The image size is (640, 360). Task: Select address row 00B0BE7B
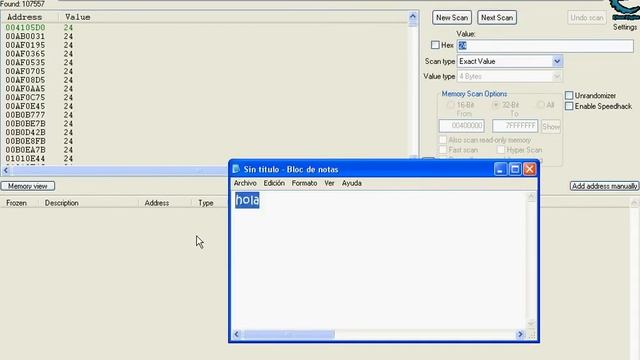tap(25, 124)
